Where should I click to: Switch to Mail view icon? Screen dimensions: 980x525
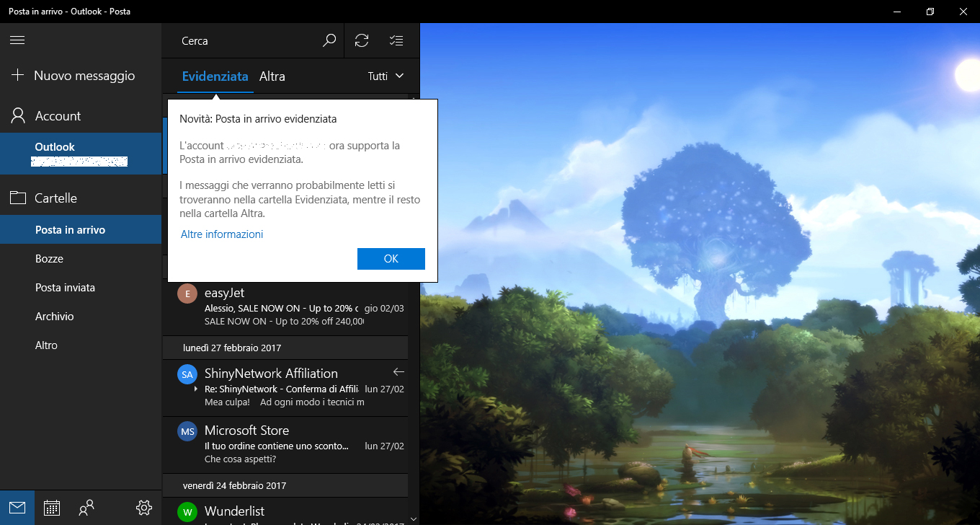pyautogui.click(x=17, y=508)
